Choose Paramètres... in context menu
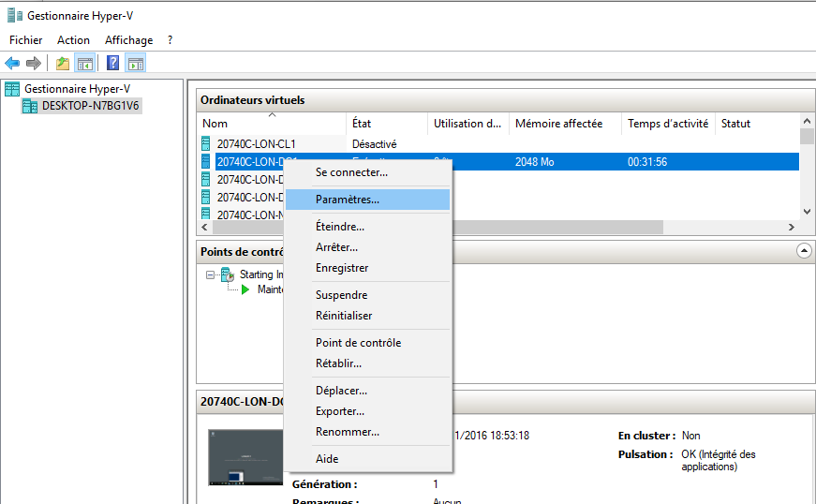Screen dimensions: 816x504 pos(368,200)
